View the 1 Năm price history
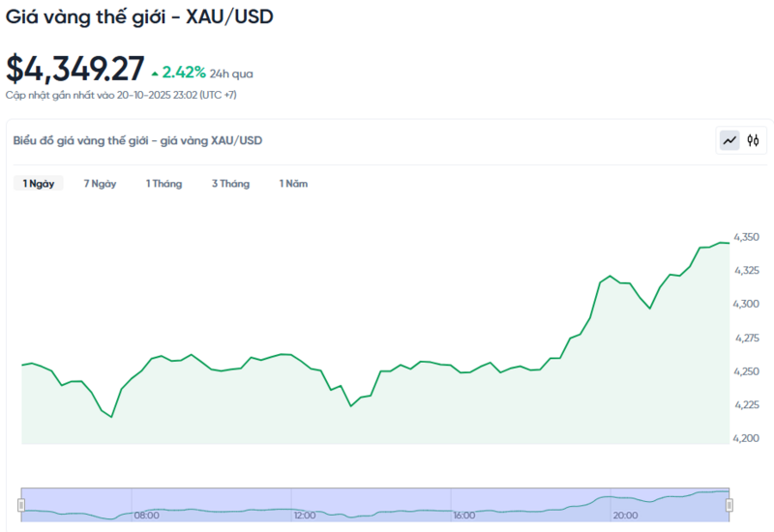This screenshot has height=532, width=774. [293, 184]
